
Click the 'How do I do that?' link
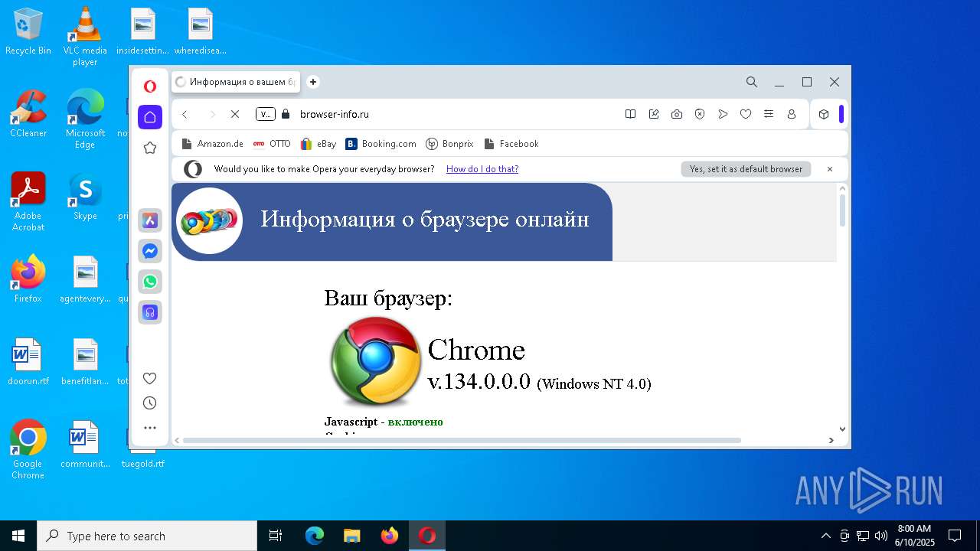(x=482, y=169)
